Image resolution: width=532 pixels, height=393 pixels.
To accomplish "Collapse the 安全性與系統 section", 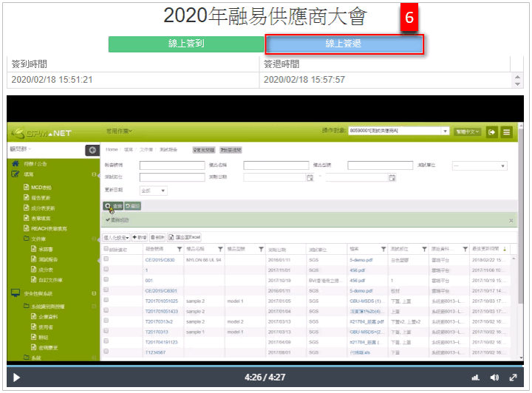I will (94, 293).
